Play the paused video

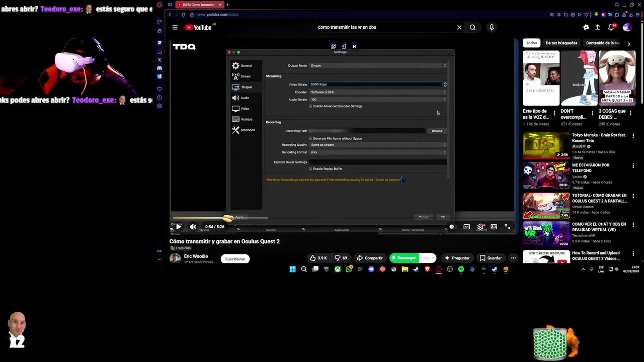click(178, 227)
